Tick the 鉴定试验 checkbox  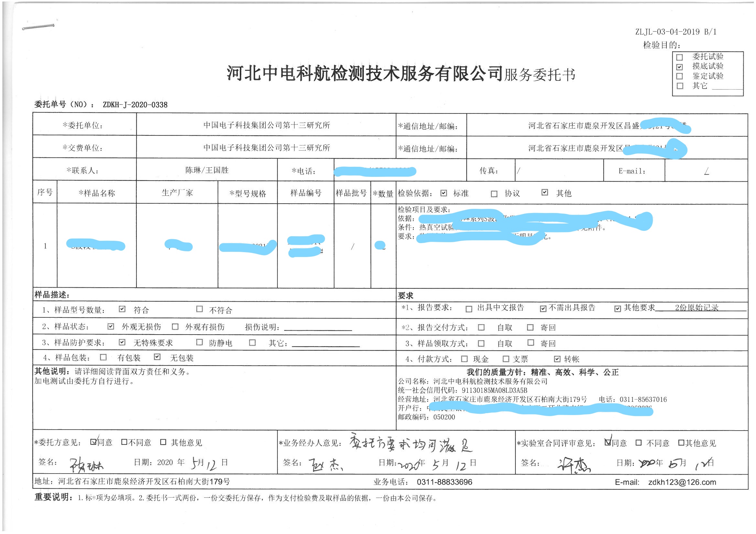point(679,76)
